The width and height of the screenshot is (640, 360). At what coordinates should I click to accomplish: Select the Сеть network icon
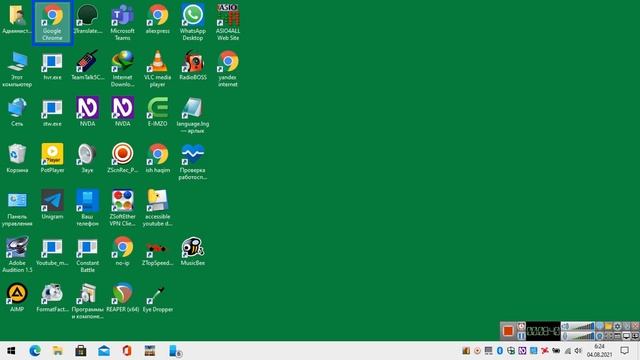click(x=17, y=112)
